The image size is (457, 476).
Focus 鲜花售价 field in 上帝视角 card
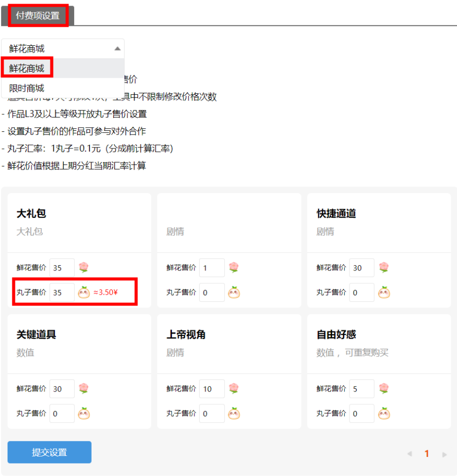click(212, 389)
